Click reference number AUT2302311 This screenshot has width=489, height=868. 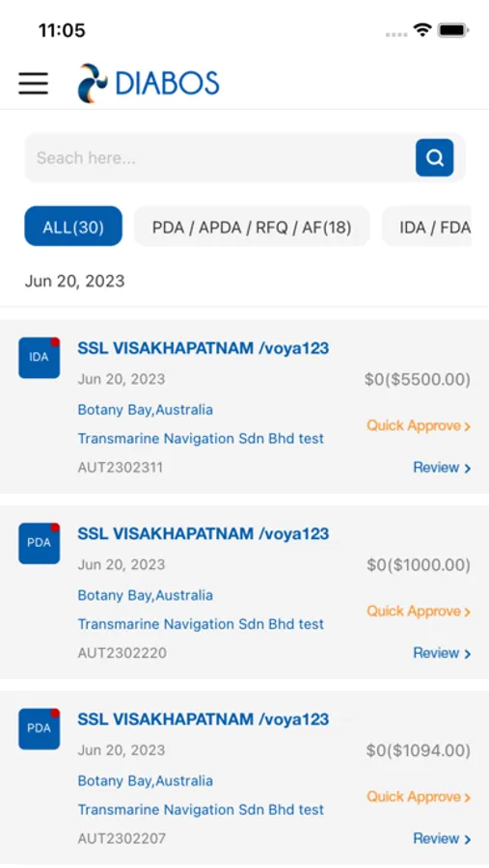pos(121,468)
